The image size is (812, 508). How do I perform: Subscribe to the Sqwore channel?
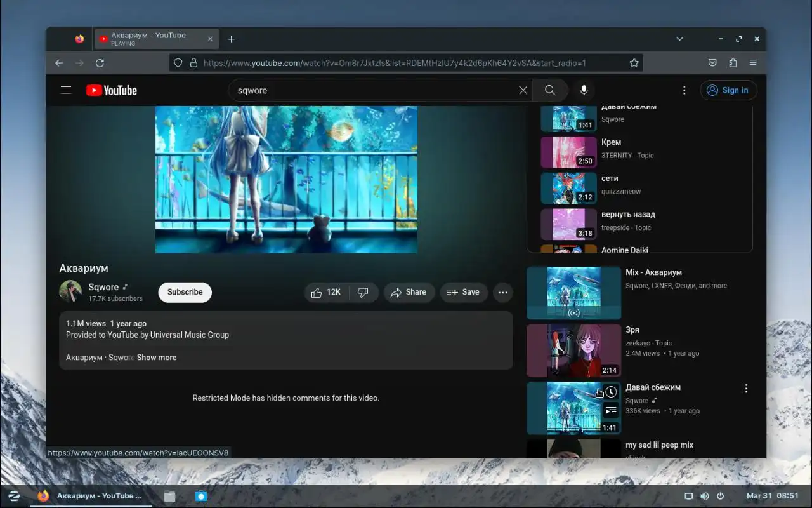pos(185,292)
